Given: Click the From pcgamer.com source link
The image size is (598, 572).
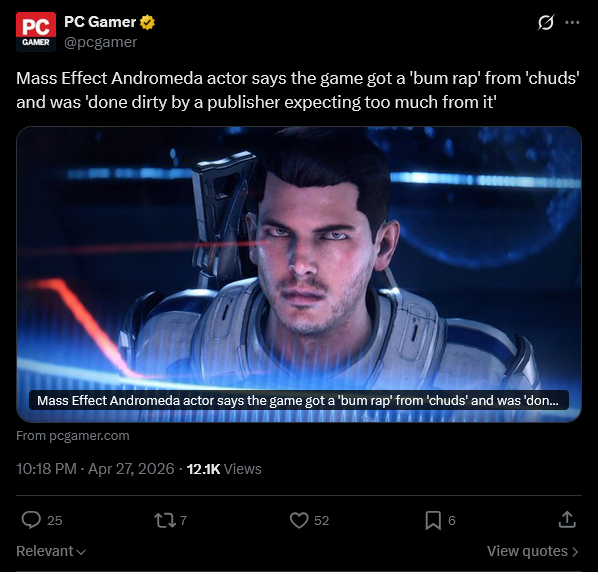Looking at the screenshot, I should coord(73,435).
